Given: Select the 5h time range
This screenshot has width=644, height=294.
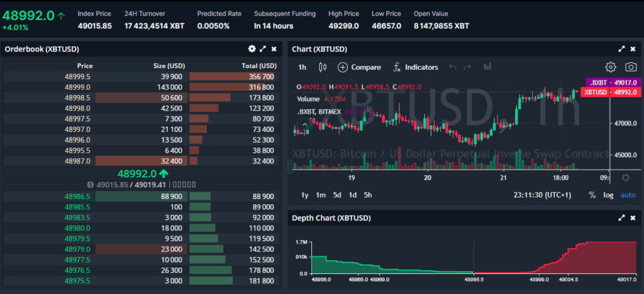Looking at the screenshot, I should coord(367,195).
